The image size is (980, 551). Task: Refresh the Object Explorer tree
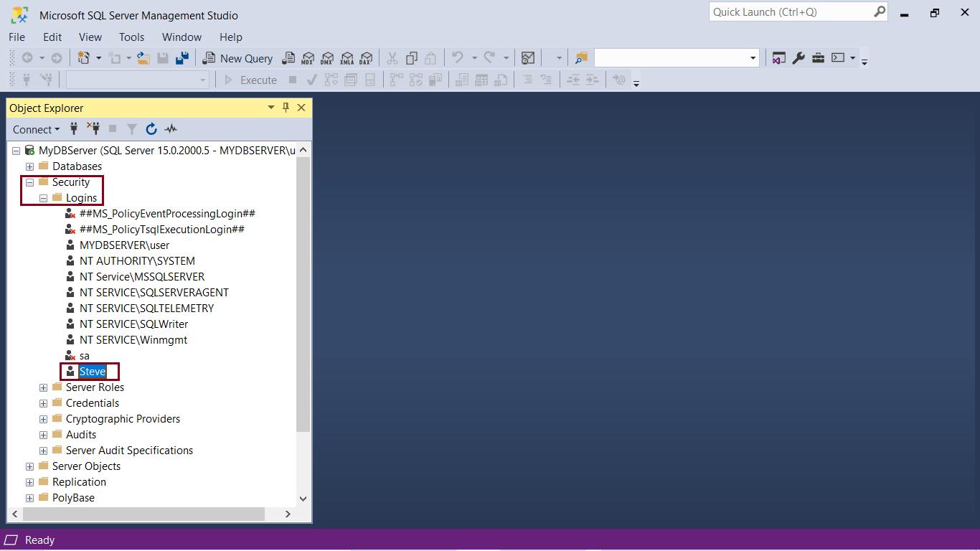click(151, 129)
